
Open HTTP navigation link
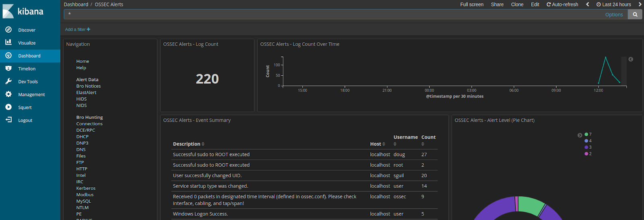(x=82, y=169)
